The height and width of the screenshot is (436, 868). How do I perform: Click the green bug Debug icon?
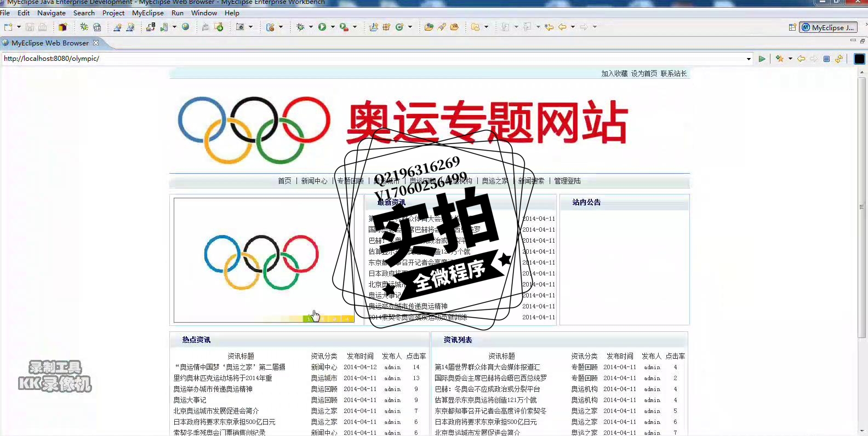click(x=300, y=27)
